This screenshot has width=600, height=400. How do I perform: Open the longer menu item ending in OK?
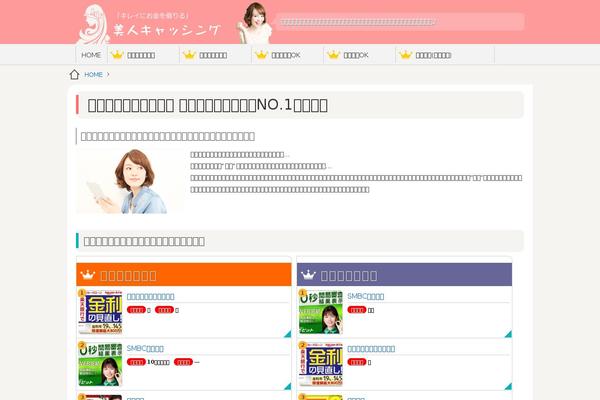coord(287,55)
